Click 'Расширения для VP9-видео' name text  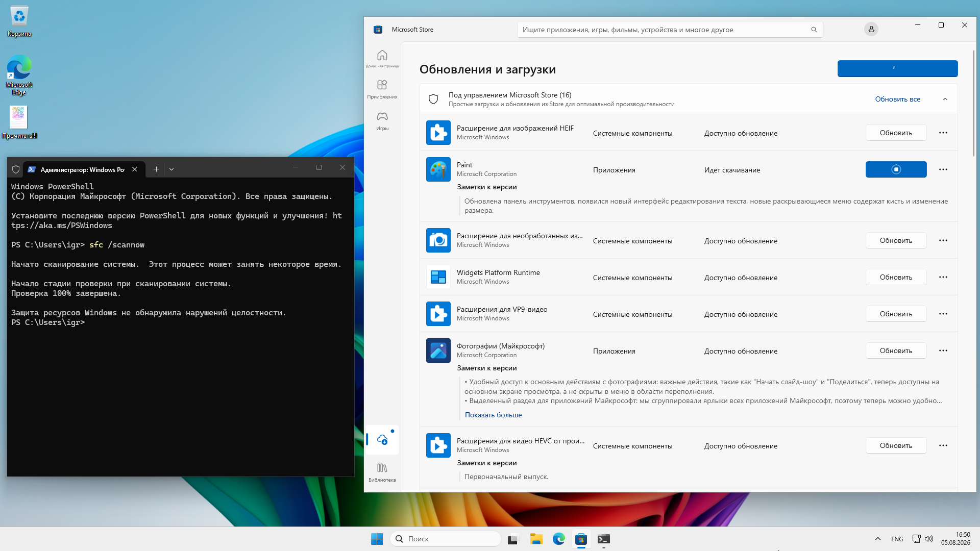coord(502,309)
